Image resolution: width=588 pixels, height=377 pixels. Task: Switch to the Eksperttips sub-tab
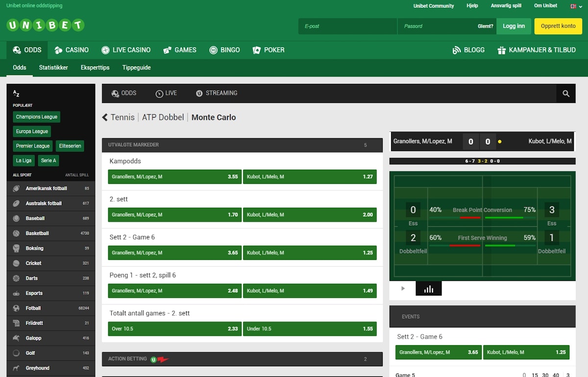click(95, 68)
